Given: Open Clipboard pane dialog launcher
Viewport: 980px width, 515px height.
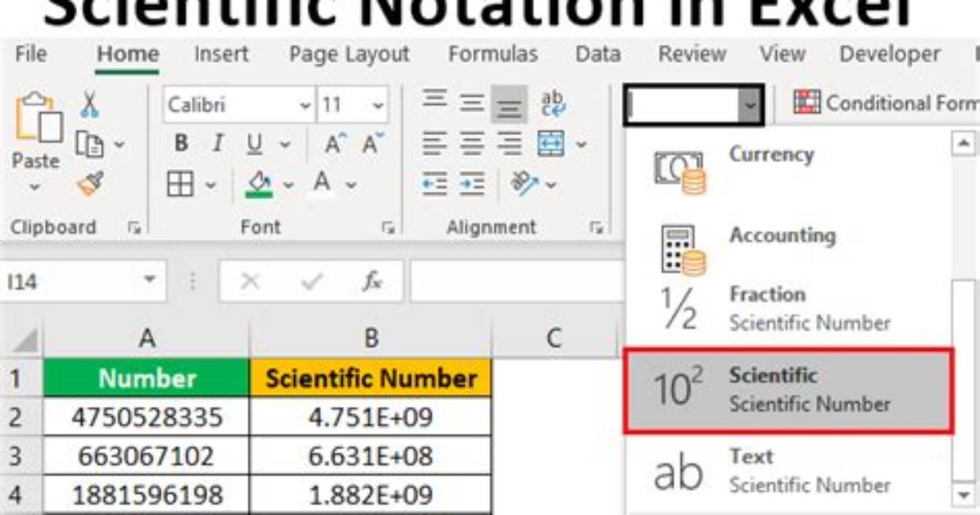Looking at the screenshot, I should (x=134, y=228).
